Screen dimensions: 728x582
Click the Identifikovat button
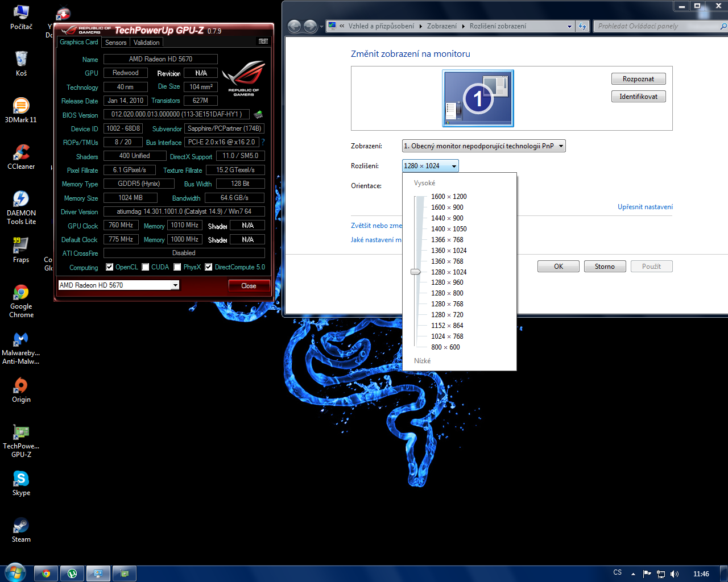click(x=638, y=97)
